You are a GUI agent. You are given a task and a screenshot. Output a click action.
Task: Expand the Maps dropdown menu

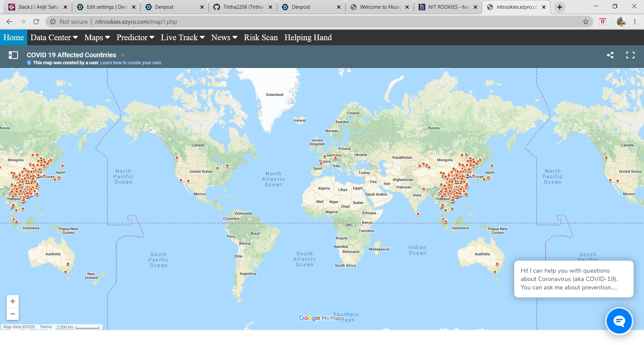[97, 38]
